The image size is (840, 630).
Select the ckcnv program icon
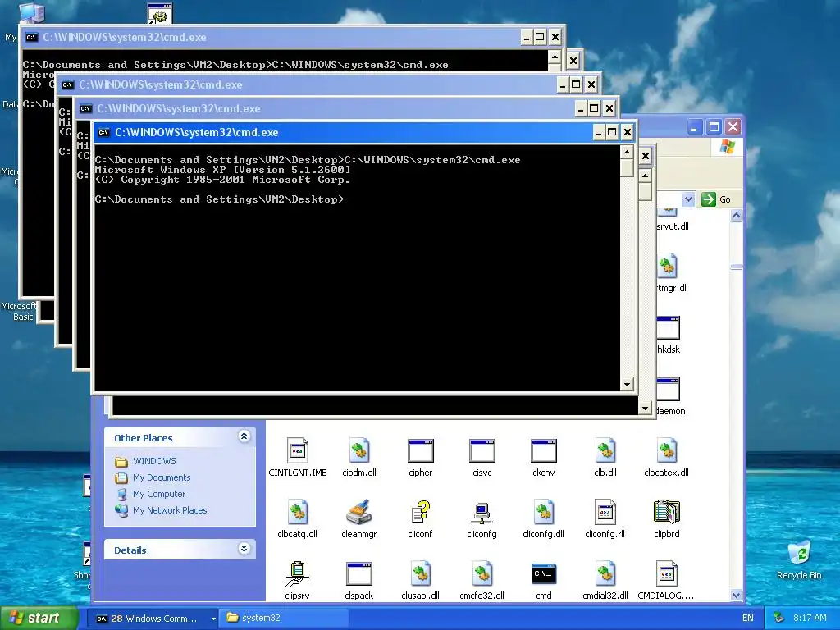544,450
